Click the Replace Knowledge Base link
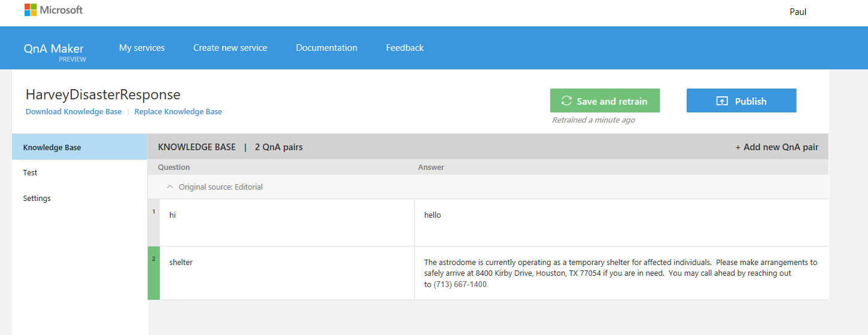The height and width of the screenshot is (335, 868). [178, 112]
